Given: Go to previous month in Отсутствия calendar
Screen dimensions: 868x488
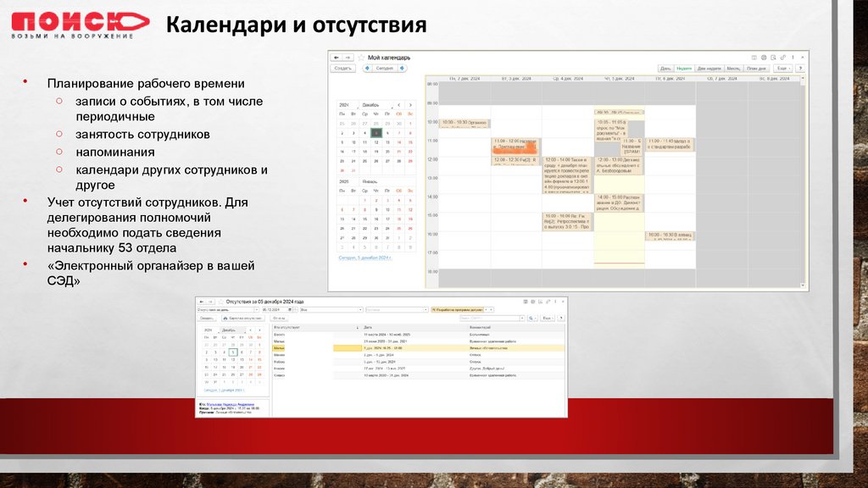Looking at the screenshot, I should (250, 330).
